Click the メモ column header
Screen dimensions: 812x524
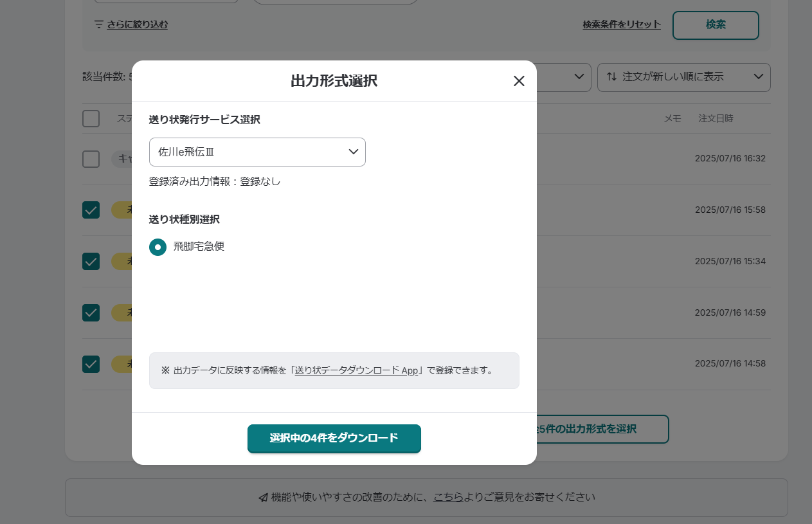click(672, 118)
